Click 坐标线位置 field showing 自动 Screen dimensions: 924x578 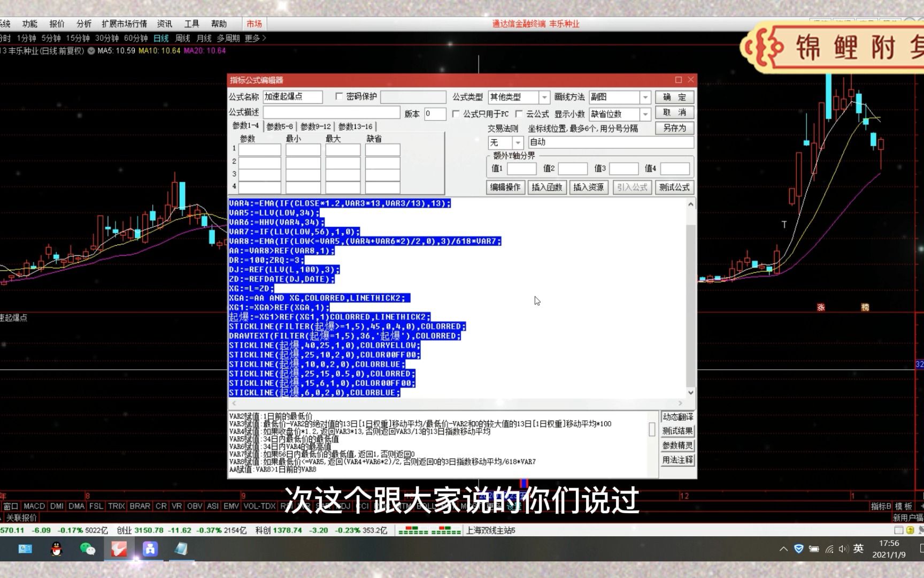(x=611, y=142)
